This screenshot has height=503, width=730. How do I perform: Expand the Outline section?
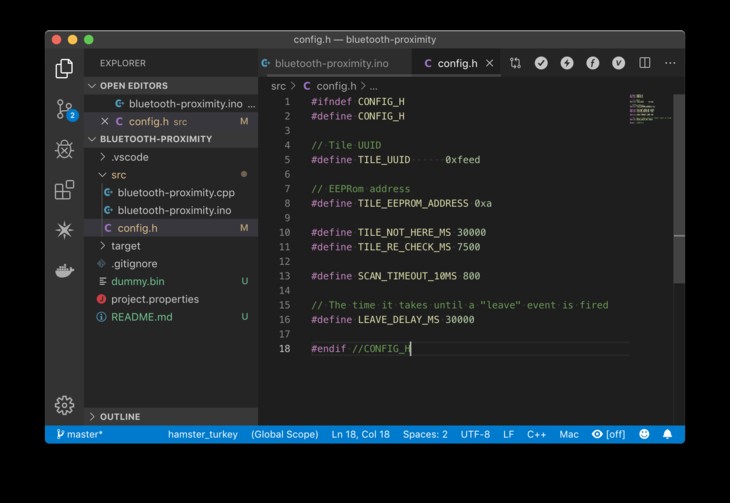119,416
